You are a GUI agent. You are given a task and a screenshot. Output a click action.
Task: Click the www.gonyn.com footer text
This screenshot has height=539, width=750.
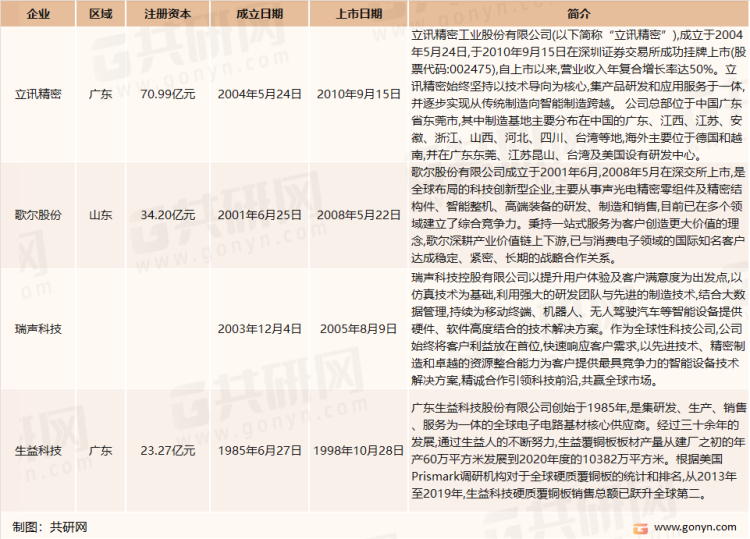[x=695, y=527]
